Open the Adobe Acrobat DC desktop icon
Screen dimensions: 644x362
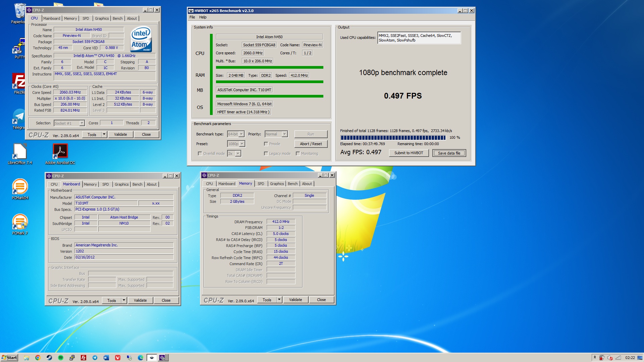pos(60,154)
